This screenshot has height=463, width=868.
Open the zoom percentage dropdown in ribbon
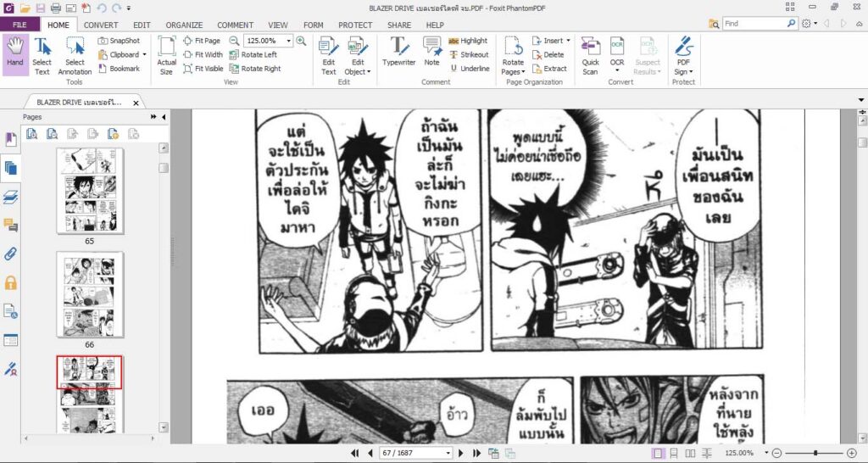pyautogui.click(x=288, y=41)
